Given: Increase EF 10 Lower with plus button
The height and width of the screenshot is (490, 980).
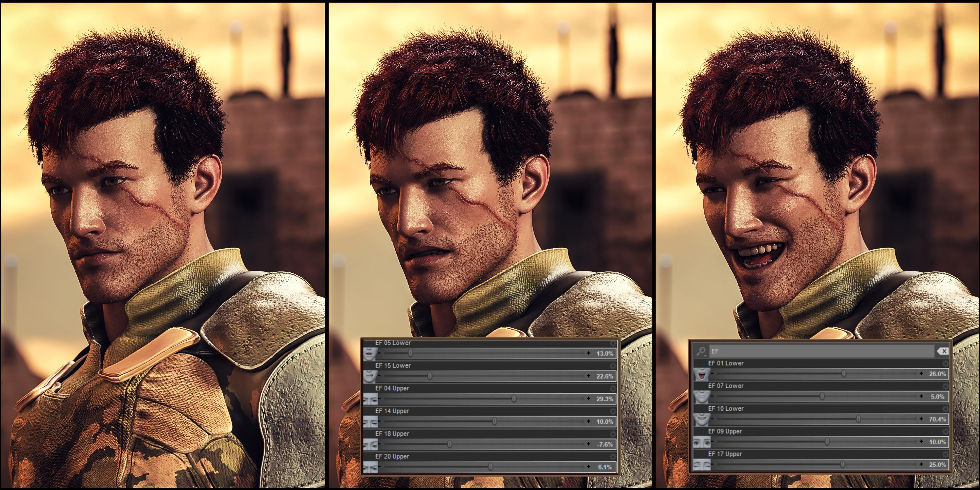Looking at the screenshot, I should [921, 419].
